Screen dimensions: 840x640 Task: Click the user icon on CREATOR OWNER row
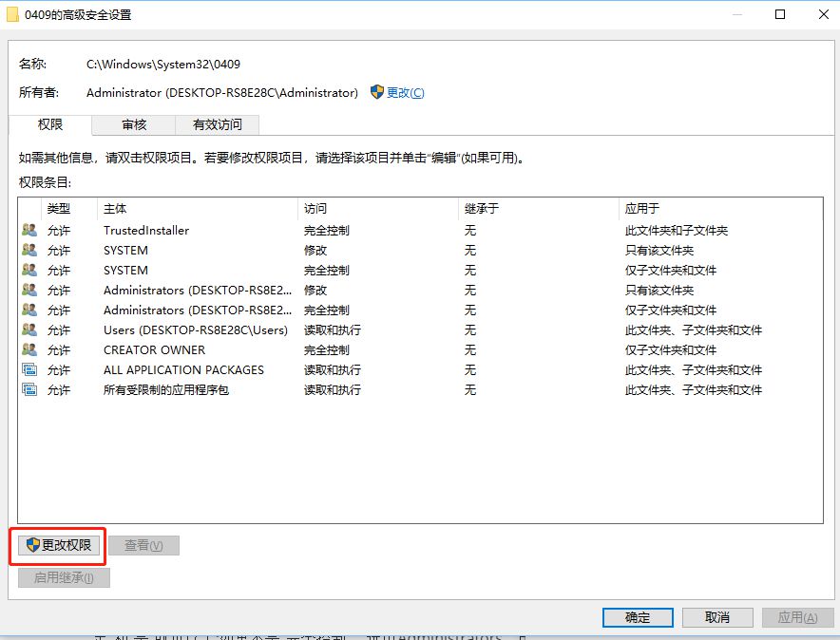pos(29,350)
